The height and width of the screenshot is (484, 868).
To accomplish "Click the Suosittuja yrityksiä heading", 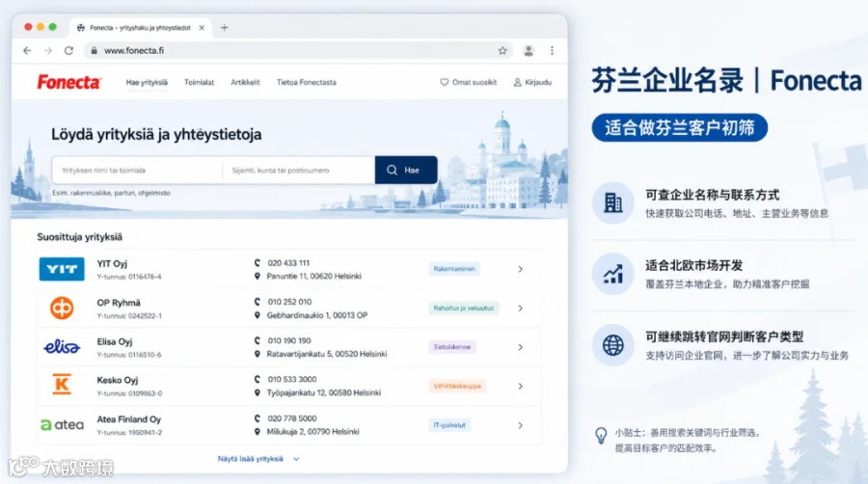I will (80, 237).
